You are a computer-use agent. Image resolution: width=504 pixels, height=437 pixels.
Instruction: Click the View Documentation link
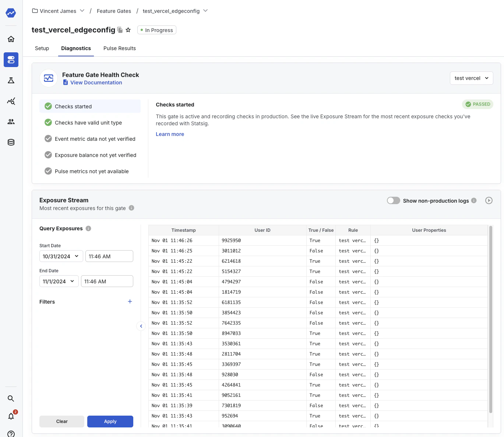click(96, 83)
